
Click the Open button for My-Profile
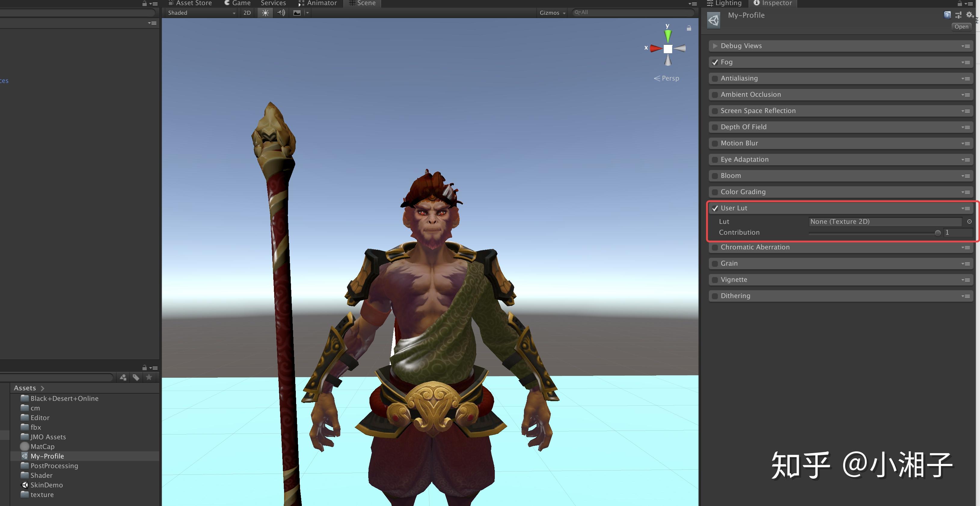961,26
